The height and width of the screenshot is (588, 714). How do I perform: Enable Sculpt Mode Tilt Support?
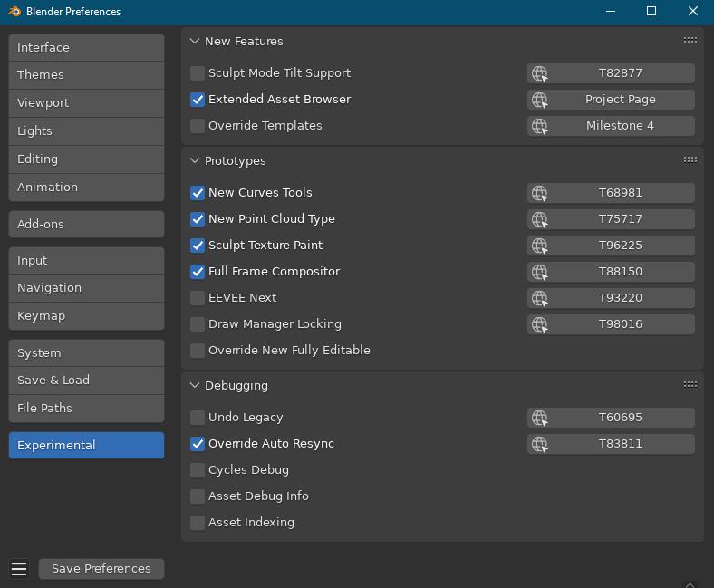click(x=198, y=73)
